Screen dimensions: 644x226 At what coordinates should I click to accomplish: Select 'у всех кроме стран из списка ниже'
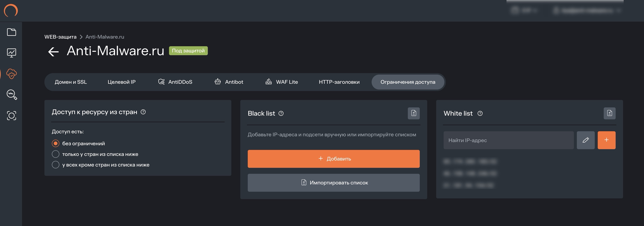coord(55,165)
